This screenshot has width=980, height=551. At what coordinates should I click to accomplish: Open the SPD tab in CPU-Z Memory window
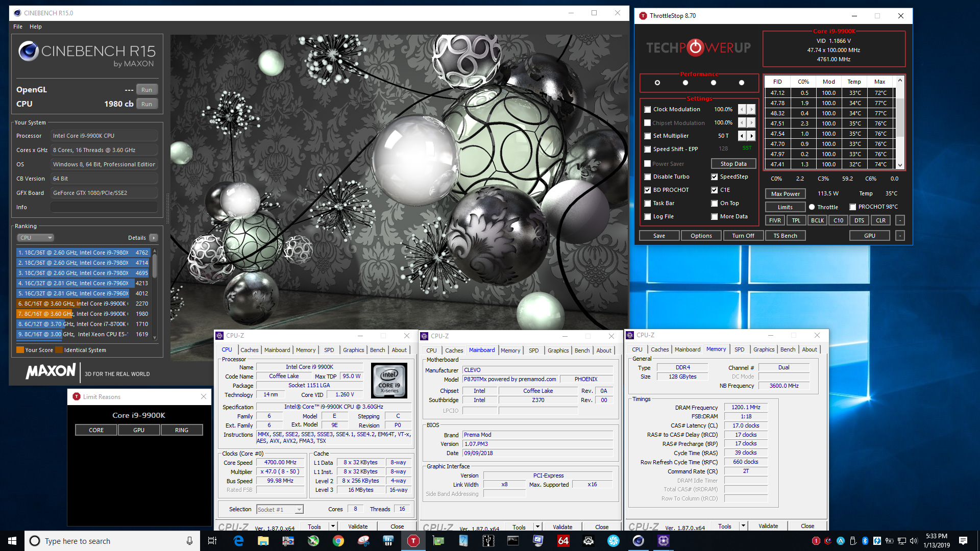click(740, 349)
